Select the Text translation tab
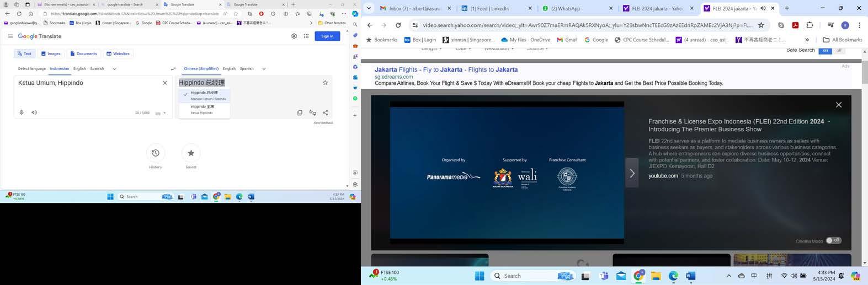 24,53
